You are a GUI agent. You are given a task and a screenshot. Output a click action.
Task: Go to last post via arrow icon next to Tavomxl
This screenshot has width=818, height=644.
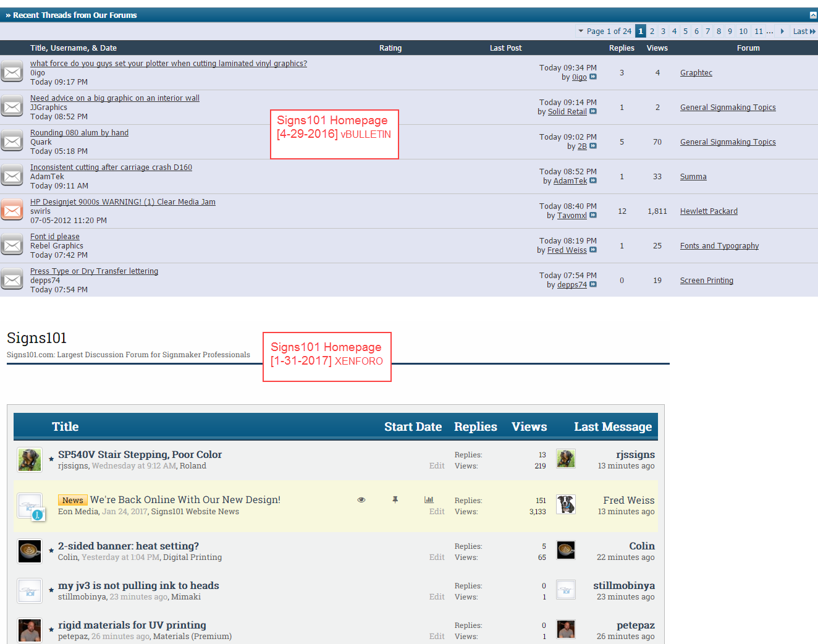tap(593, 215)
